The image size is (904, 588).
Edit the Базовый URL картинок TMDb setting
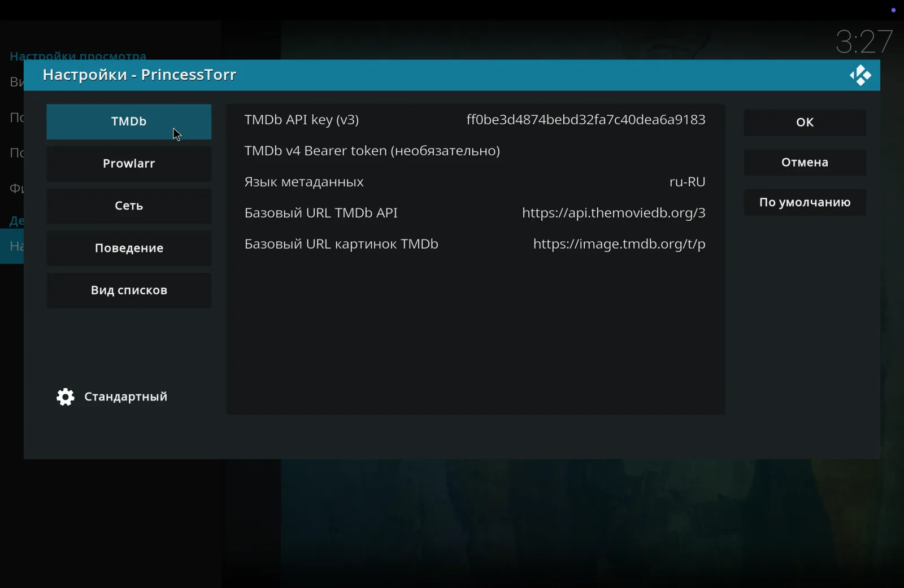[475, 244]
